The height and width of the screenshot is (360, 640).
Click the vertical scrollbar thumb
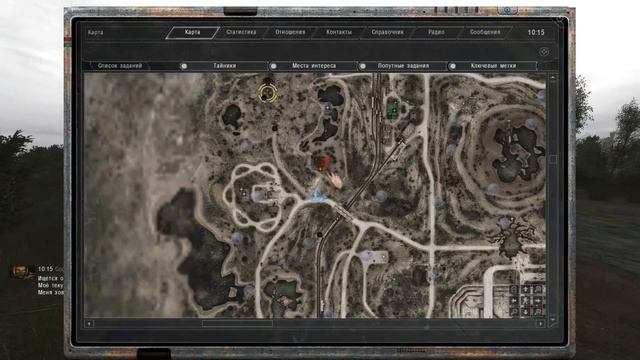(553, 159)
